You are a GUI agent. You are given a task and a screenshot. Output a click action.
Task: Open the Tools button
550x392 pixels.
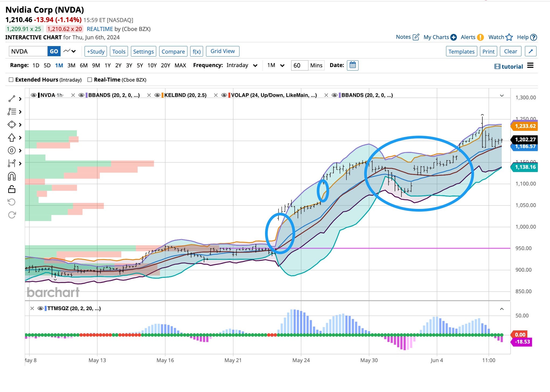pyautogui.click(x=119, y=51)
